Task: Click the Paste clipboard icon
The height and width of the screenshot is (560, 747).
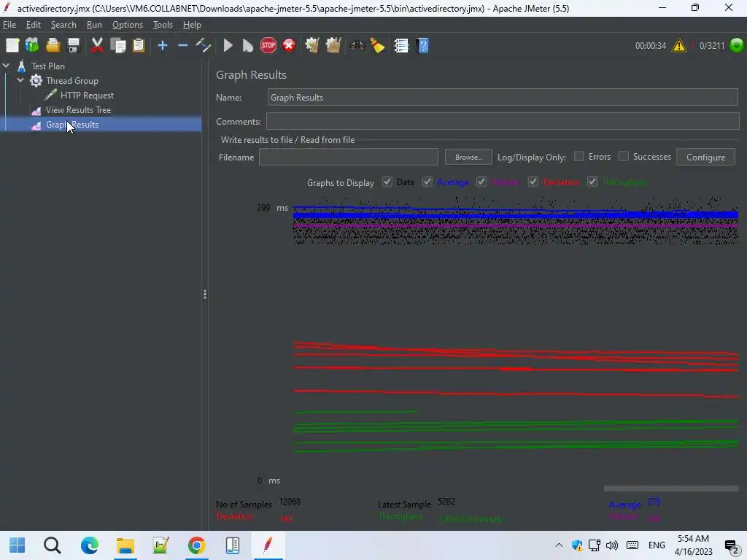Action: click(138, 46)
